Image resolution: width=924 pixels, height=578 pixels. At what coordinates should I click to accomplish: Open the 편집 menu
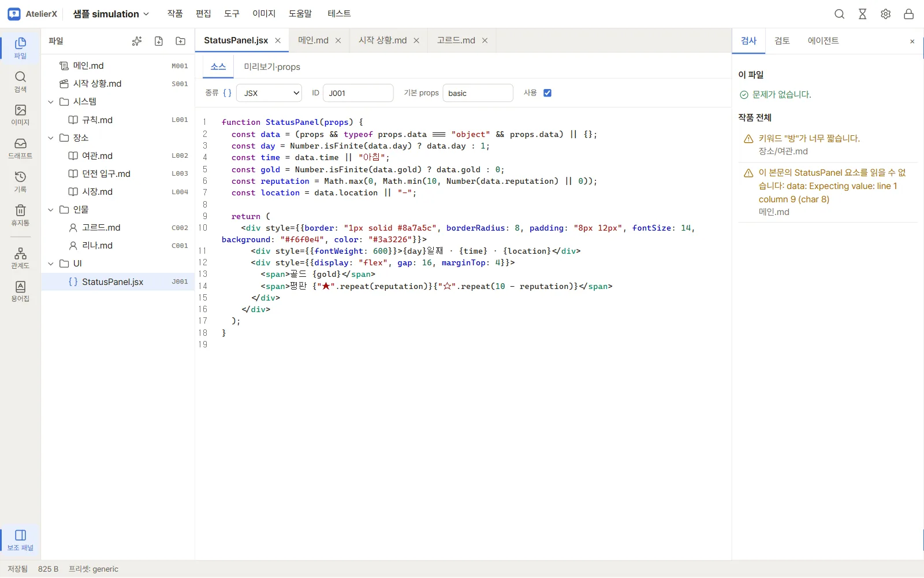click(x=203, y=14)
